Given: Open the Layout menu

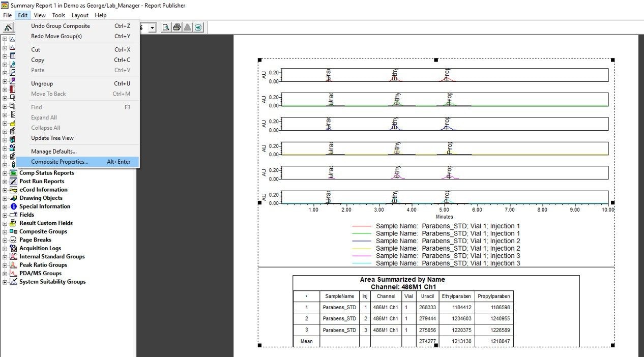Looking at the screenshot, I should [x=80, y=15].
